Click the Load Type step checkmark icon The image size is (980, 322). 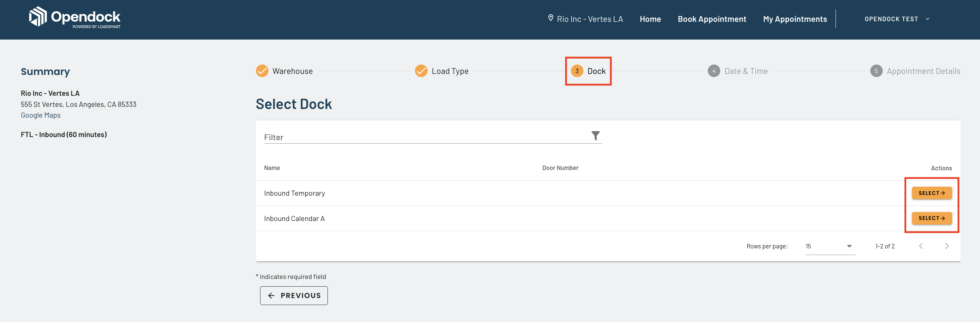pos(421,71)
